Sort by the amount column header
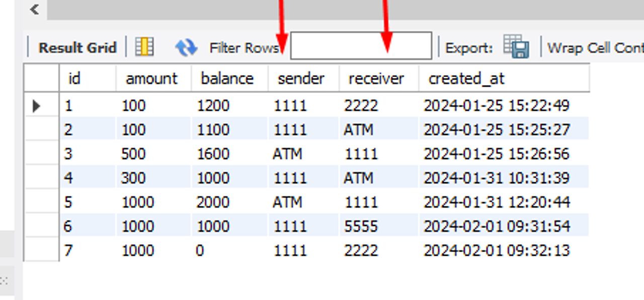Viewport: 644px width, 300px height. 153,78
